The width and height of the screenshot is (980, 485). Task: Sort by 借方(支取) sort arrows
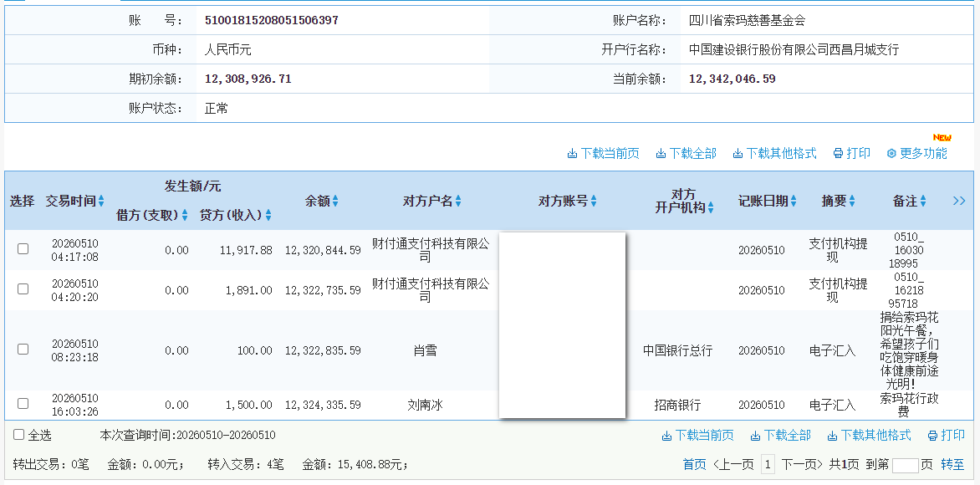(184, 215)
